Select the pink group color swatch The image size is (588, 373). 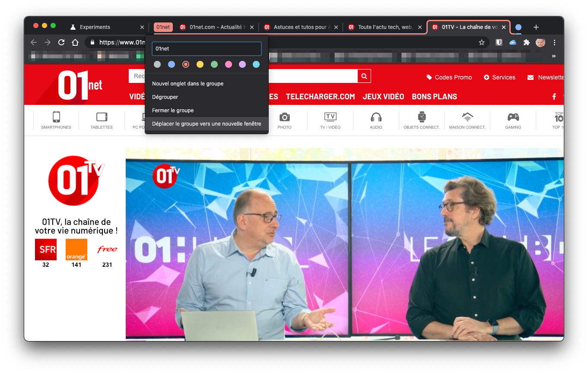(229, 64)
